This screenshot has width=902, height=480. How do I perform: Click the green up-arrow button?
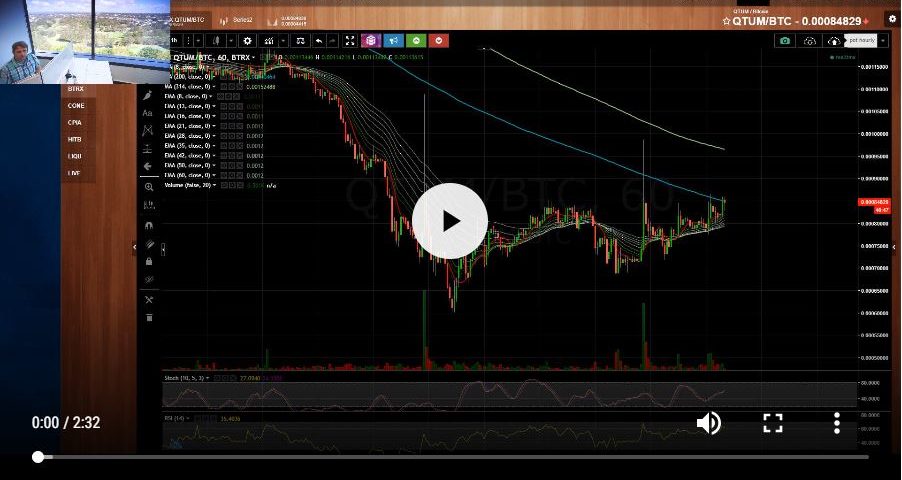coord(416,41)
